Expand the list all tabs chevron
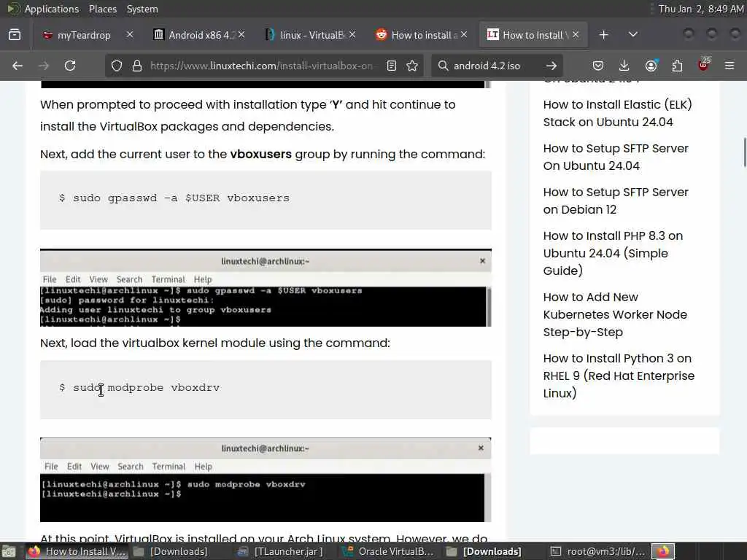The width and height of the screenshot is (747, 560). coord(633,35)
